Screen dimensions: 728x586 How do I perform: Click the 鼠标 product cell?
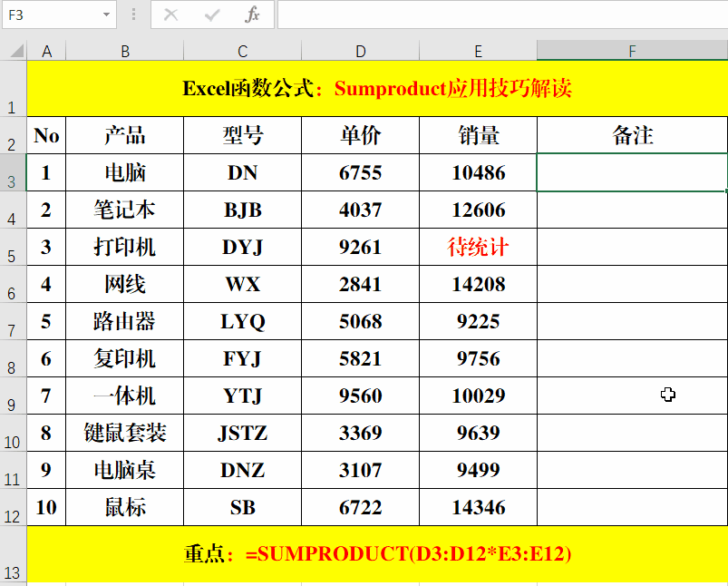tap(125, 507)
